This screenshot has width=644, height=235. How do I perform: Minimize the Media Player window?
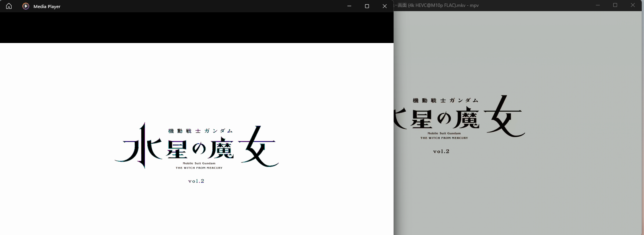(349, 6)
